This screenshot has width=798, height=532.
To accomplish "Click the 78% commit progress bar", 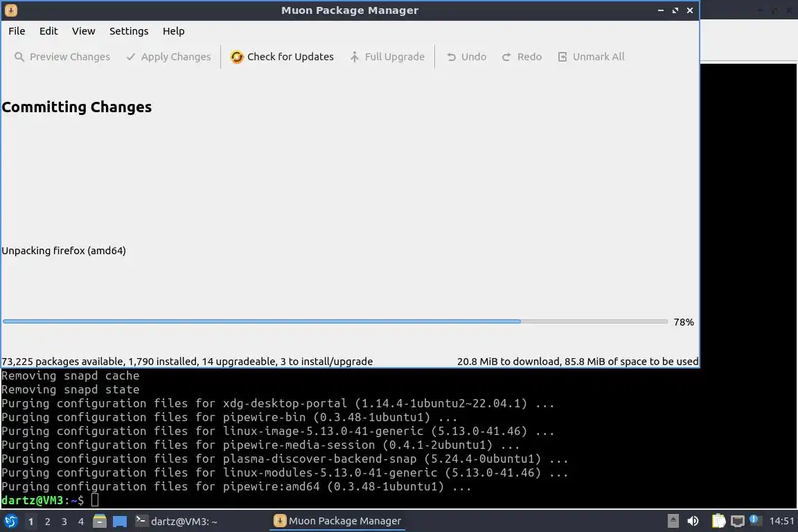I will (335, 321).
